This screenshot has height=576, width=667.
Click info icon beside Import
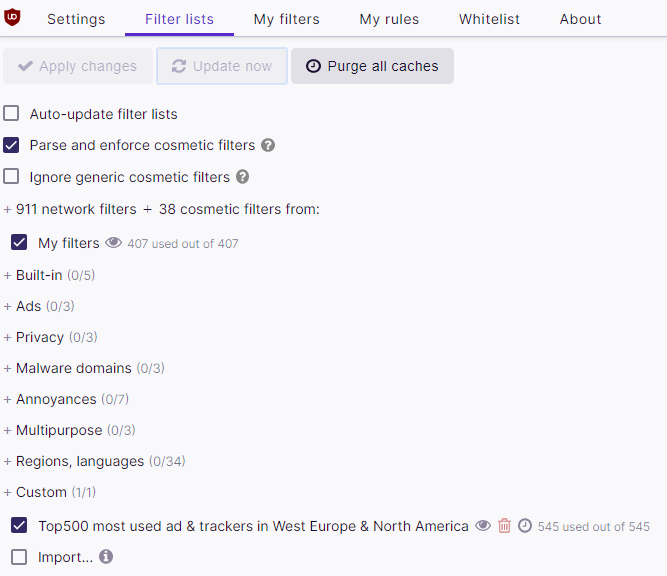click(106, 556)
